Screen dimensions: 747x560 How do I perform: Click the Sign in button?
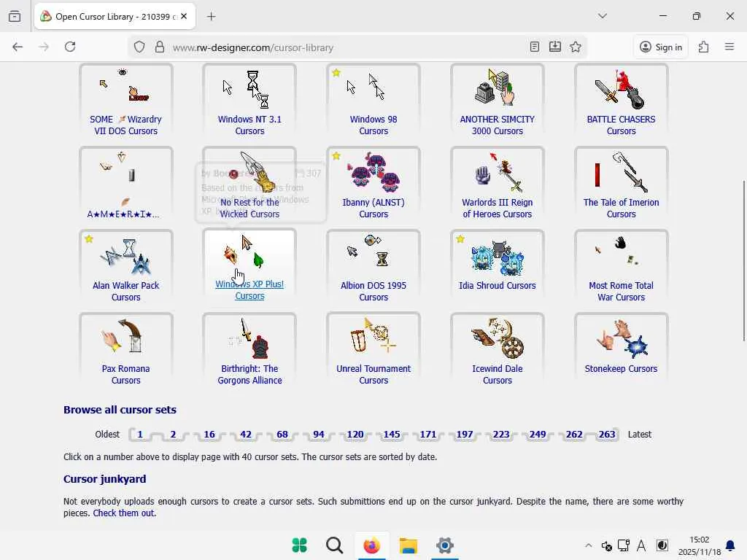coord(661,47)
